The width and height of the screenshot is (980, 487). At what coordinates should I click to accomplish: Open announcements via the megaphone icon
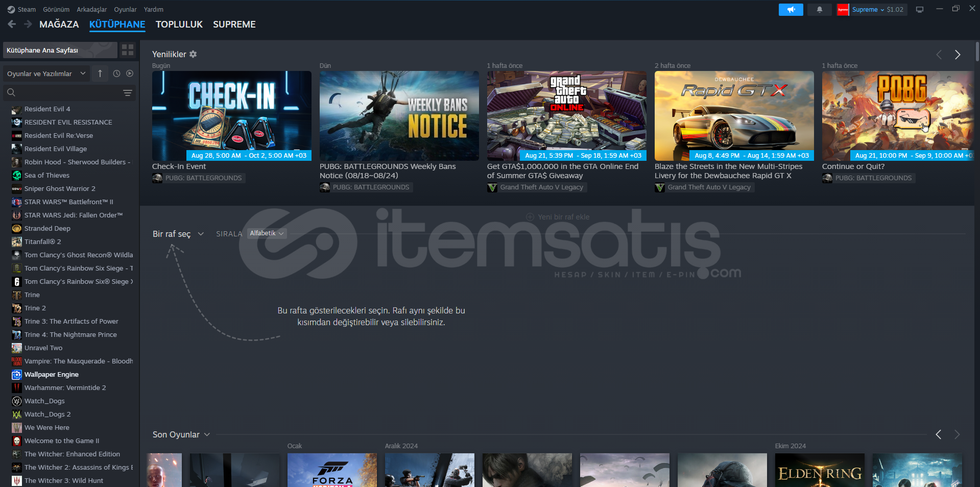point(791,9)
